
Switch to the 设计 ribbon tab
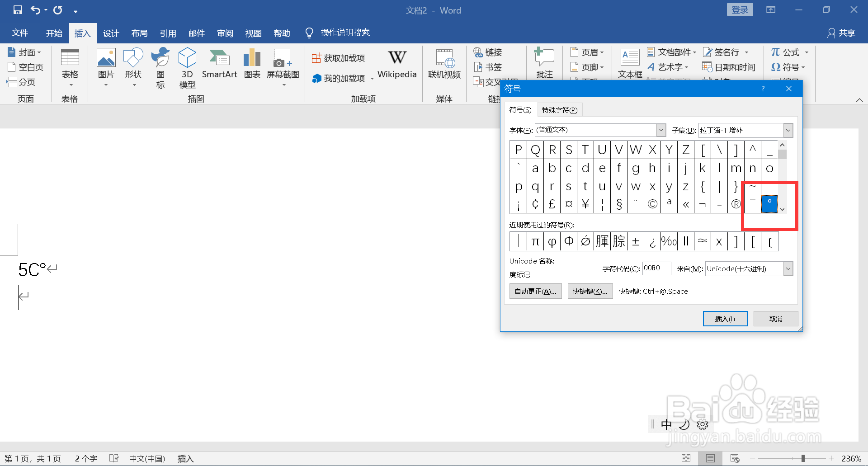(x=111, y=33)
